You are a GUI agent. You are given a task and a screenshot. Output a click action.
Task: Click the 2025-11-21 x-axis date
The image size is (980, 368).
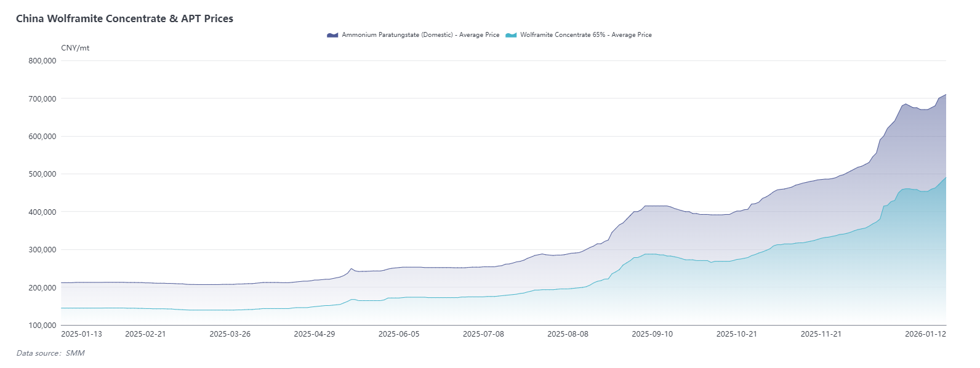[821, 334]
